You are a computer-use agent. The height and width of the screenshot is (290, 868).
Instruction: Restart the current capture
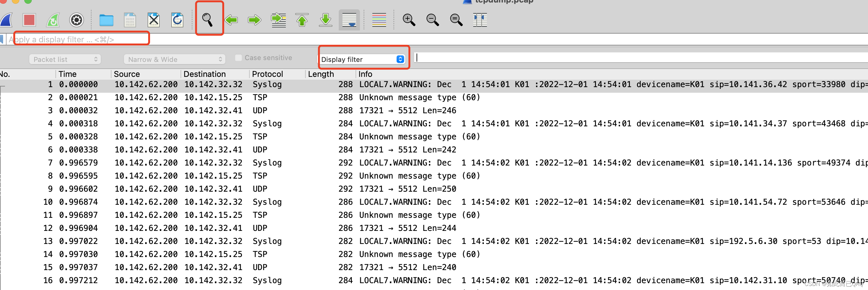53,20
